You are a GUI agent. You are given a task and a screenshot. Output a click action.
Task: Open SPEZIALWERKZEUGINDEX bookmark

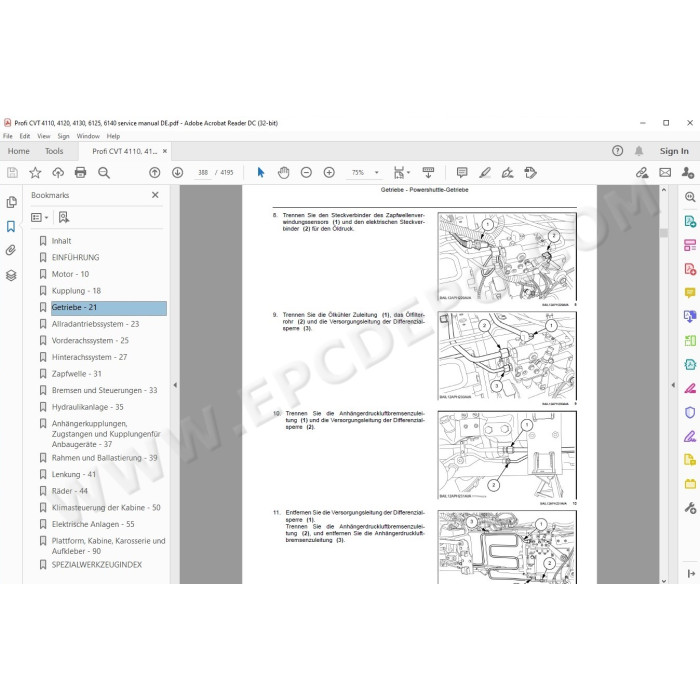click(x=96, y=565)
